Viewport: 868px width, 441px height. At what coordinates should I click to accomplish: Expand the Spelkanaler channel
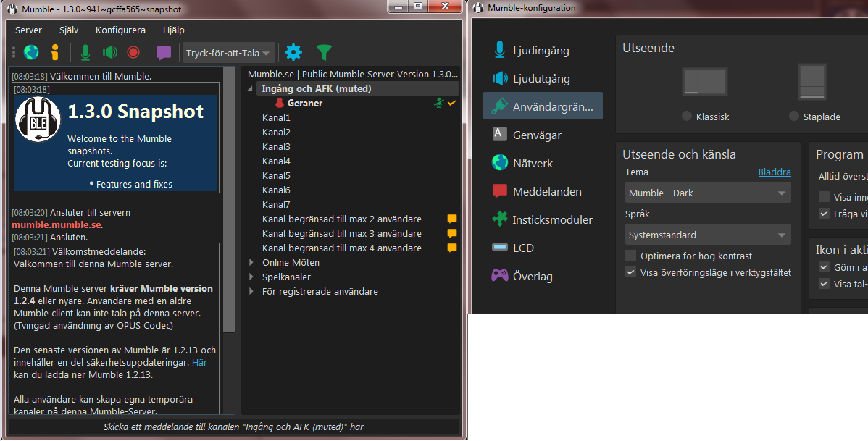click(x=251, y=277)
